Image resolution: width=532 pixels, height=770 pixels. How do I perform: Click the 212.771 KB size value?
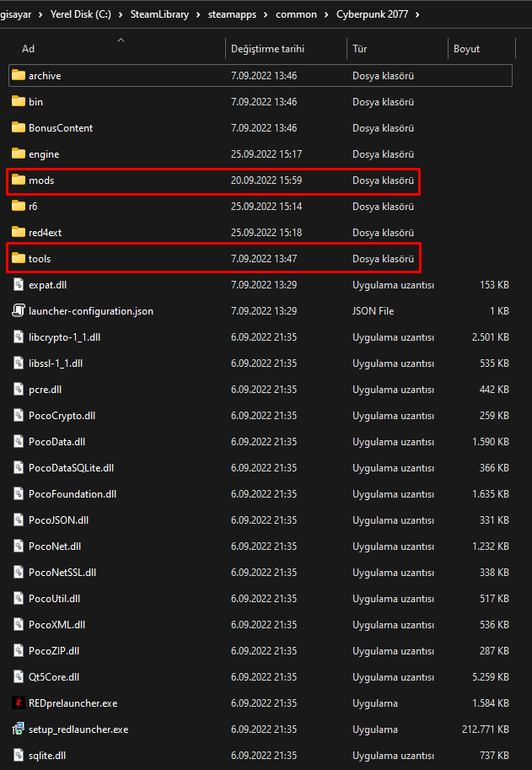pyautogui.click(x=486, y=730)
